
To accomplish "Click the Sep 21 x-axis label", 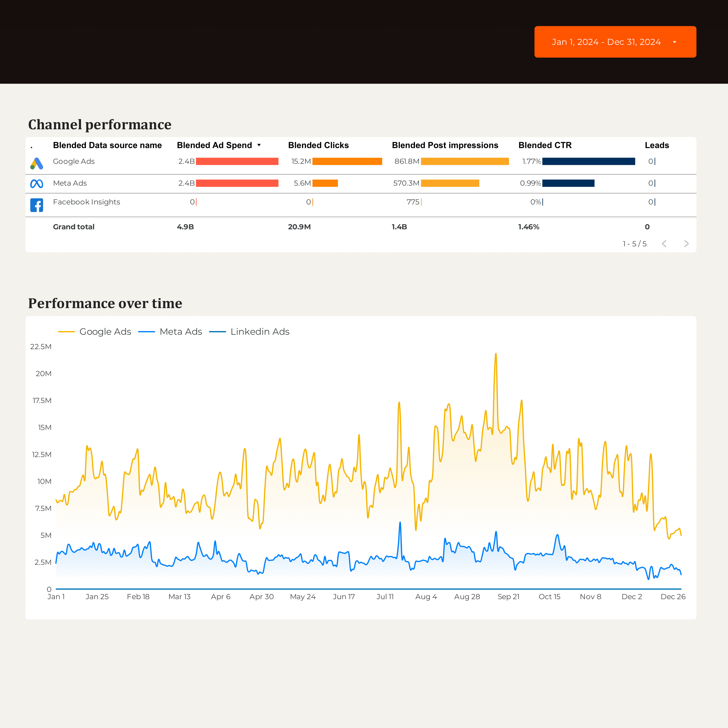I will click(x=508, y=596).
